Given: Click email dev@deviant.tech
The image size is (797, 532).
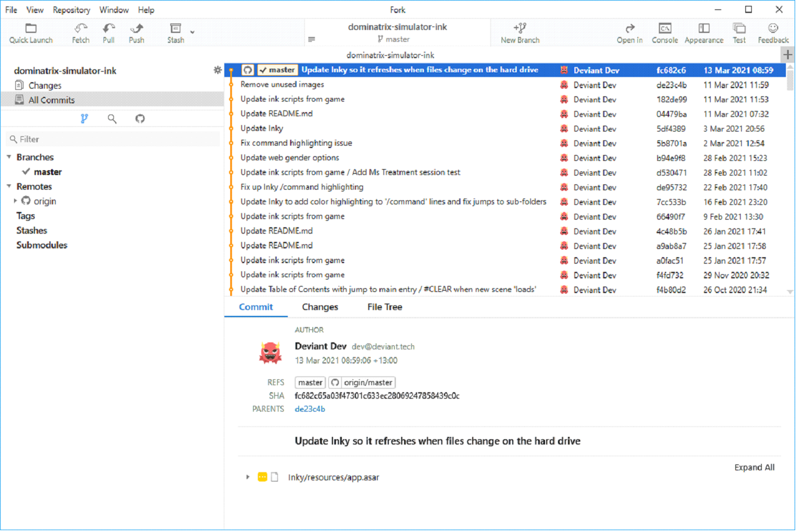Looking at the screenshot, I should 383,347.
